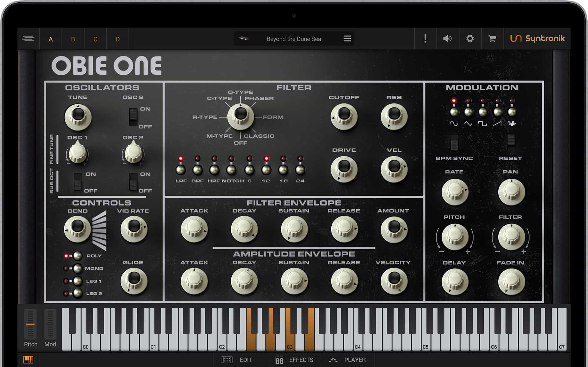Click the filter VEL knob
588x367 pixels.
tap(394, 169)
